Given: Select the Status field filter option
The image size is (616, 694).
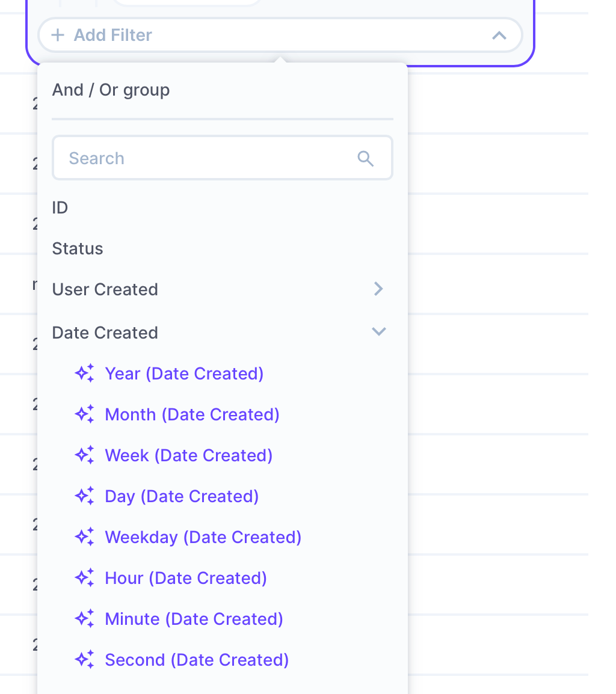Looking at the screenshot, I should click(x=78, y=249).
